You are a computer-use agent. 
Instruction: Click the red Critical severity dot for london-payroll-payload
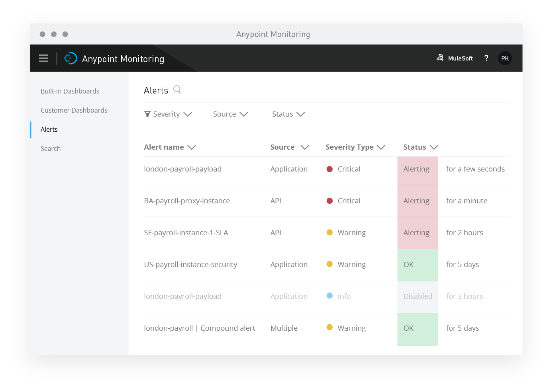pyautogui.click(x=329, y=169)
